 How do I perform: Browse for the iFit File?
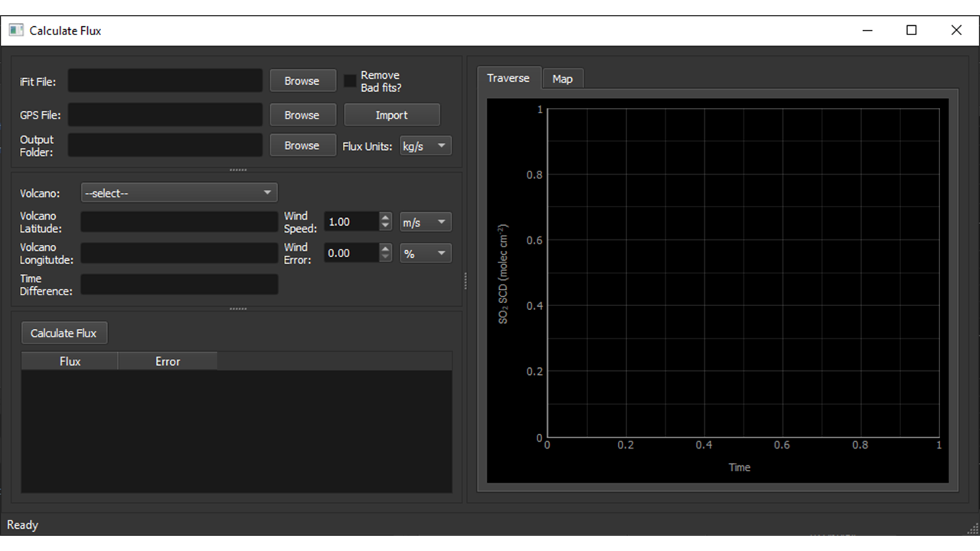pyautogui.click(x=302, y=80)
